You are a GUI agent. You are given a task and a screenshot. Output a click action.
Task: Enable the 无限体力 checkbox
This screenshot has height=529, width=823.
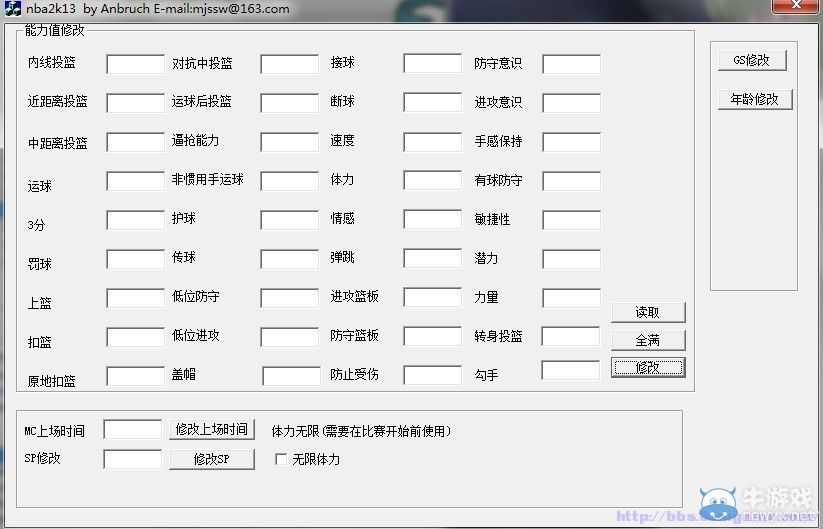(x=281, y=459)
